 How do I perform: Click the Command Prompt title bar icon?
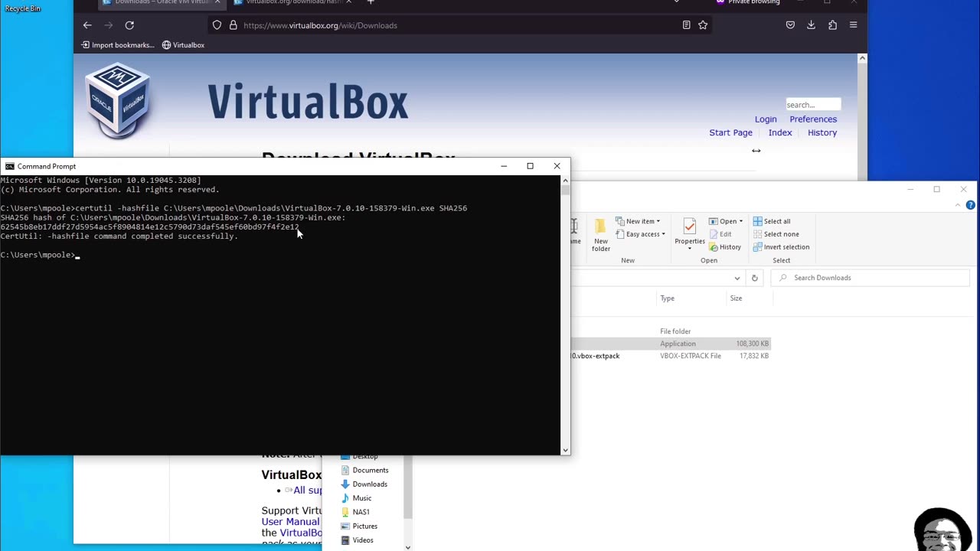pyautogui.click(x=9, y=166)
